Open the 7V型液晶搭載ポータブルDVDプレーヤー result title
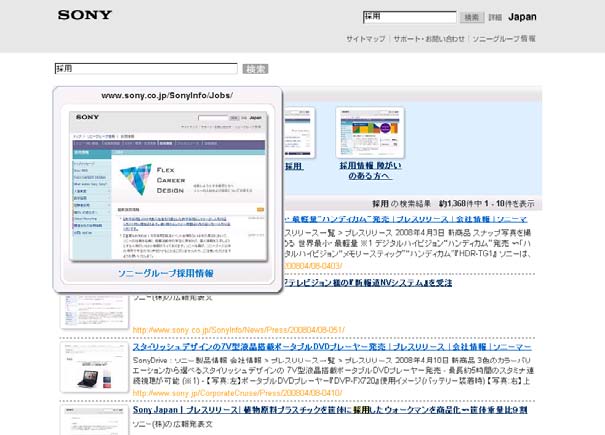Image resolution: width=605 pixels, height=435 pixels. click(332, 347)
